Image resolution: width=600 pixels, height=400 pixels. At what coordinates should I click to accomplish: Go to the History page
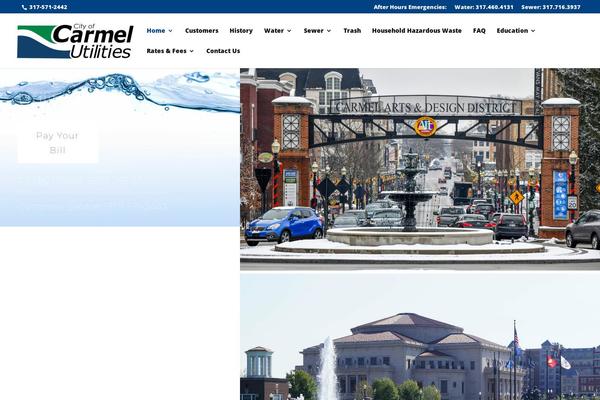click(x=241, y=31)
